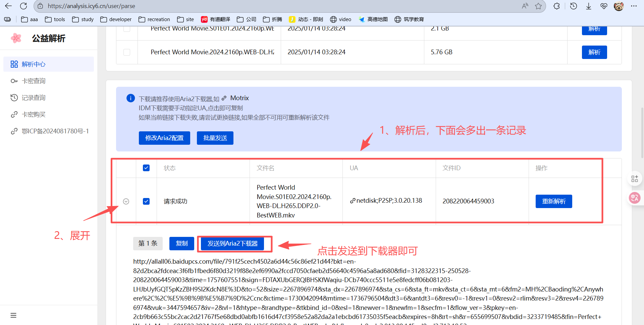
Task: Click the read aloud icon in address bar
Action: (525, 6)
